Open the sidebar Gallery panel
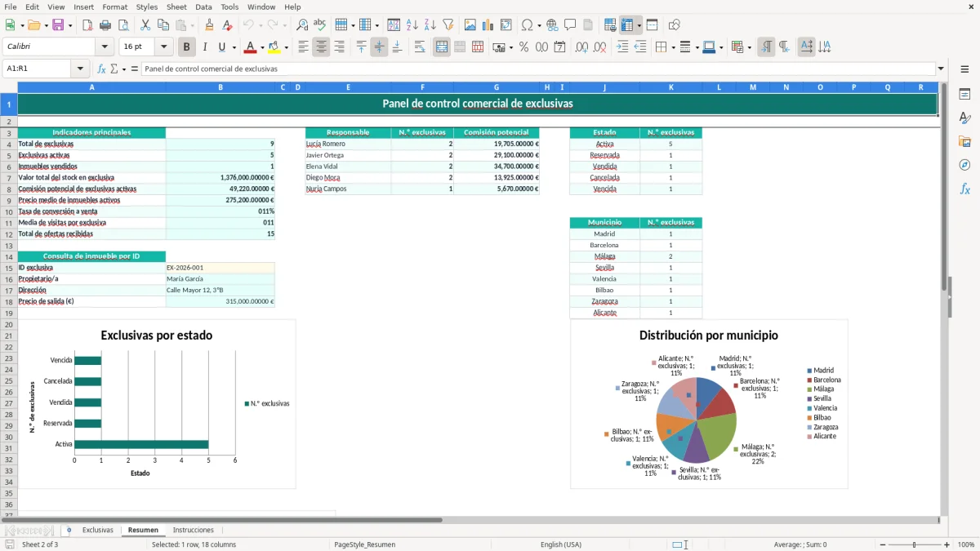 (964, 141)
